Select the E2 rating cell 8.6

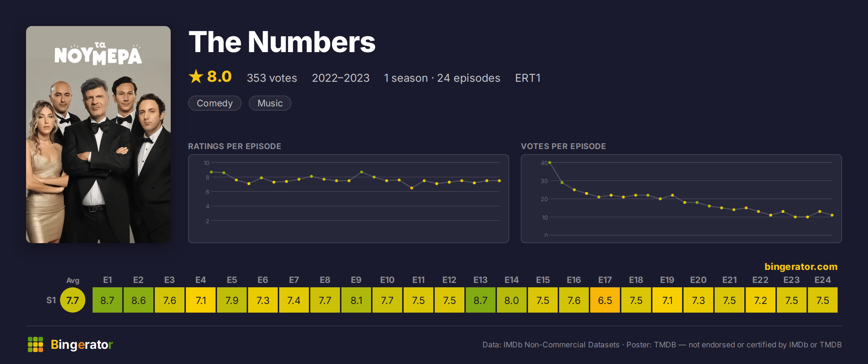139,300
